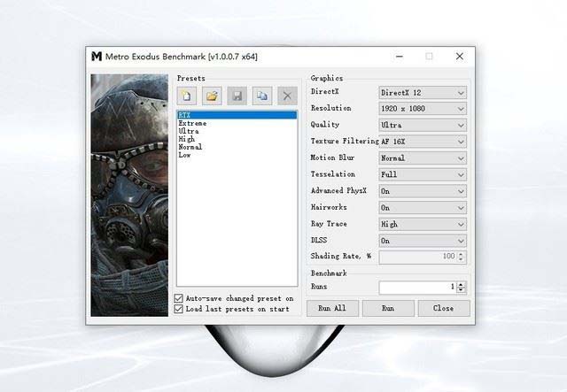The height and width of the screenshot is (392, 567).
Task: Open the DirectX version dropdown
Action: point(423,93)
